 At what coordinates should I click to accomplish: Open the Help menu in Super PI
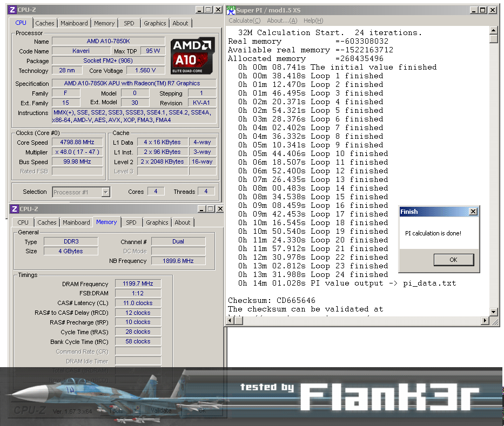point(313,21)
